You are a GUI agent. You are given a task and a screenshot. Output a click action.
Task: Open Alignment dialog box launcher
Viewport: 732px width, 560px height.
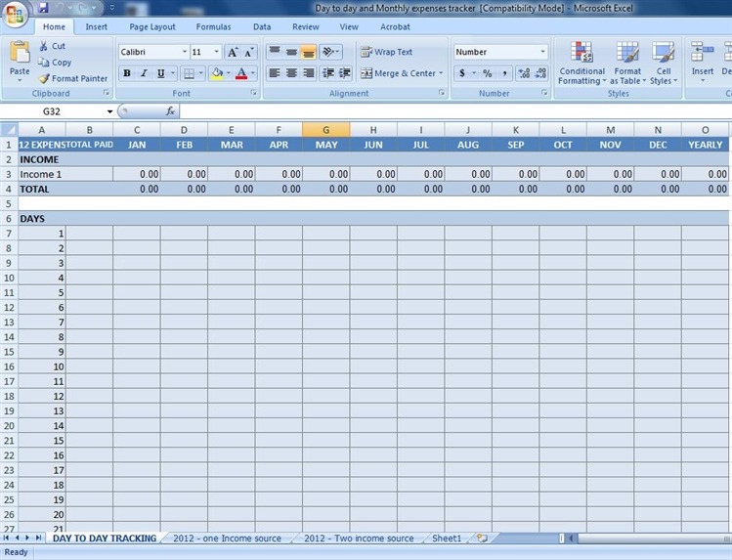pyautogui.click(x=442, y=93)
